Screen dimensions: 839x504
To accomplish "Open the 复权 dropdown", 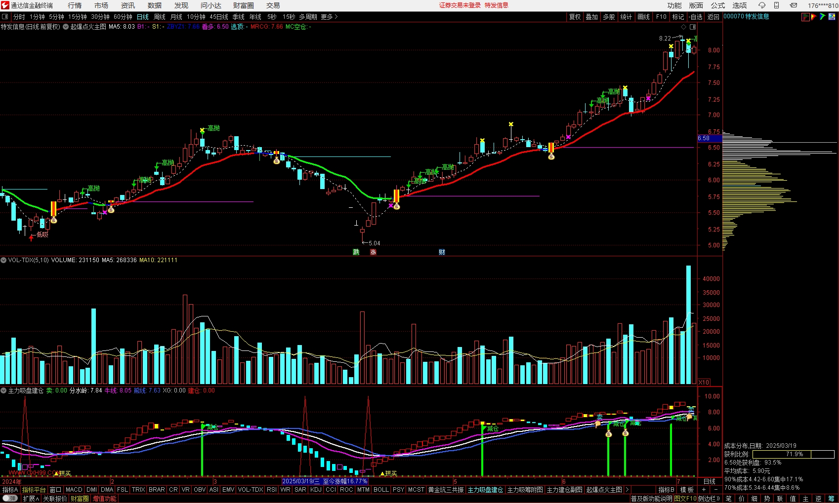I will [575, 17].
